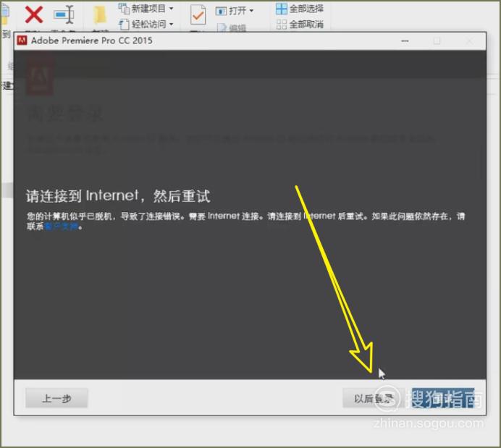Click the new folder icon in Explorer ribbon

pos(100,15)
